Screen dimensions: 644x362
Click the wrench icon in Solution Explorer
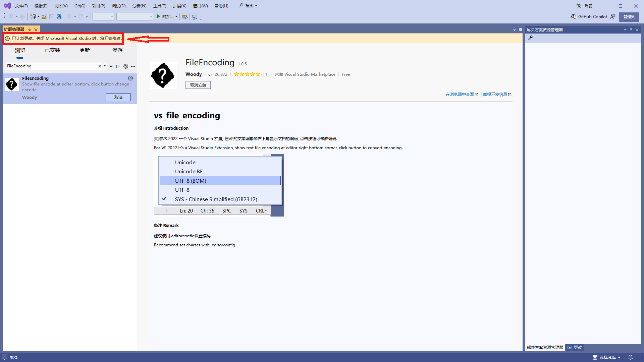pos(530,38)
